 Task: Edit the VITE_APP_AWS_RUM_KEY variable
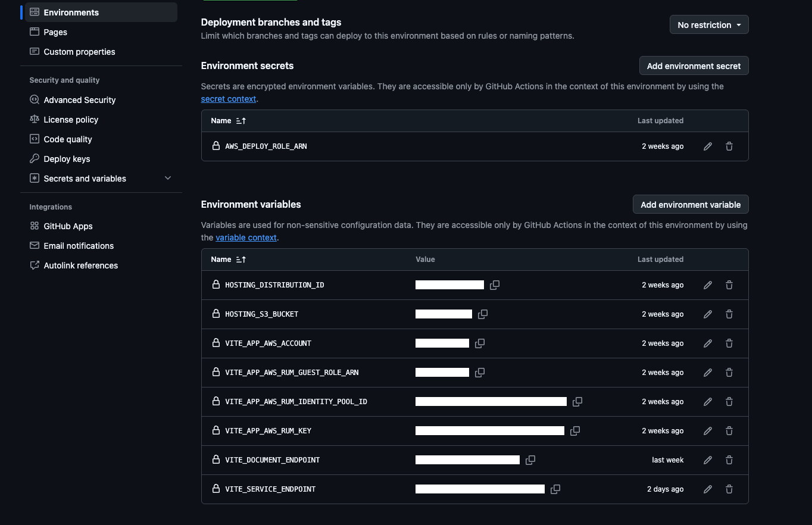click(708, 431)
